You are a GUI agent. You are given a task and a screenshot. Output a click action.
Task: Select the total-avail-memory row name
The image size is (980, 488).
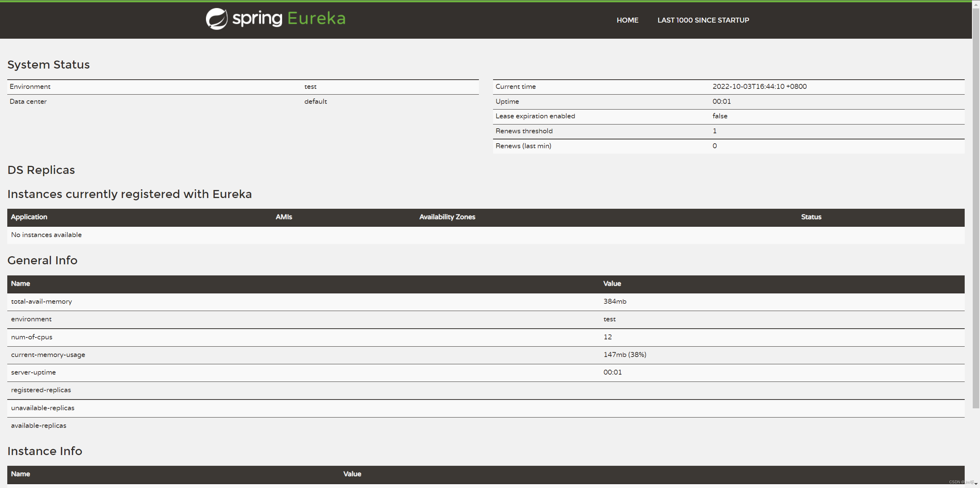click(41, 301)
